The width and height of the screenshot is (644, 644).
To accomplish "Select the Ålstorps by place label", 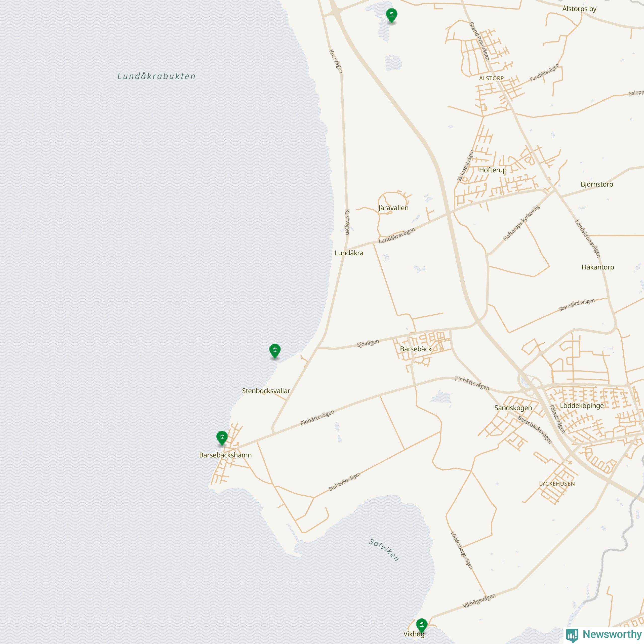I will pos(579,9).
